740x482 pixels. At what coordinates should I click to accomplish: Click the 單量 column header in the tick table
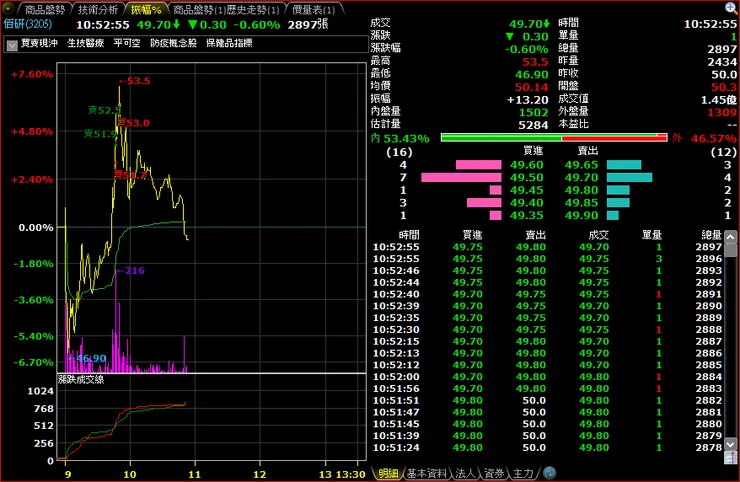pos(652,235)
